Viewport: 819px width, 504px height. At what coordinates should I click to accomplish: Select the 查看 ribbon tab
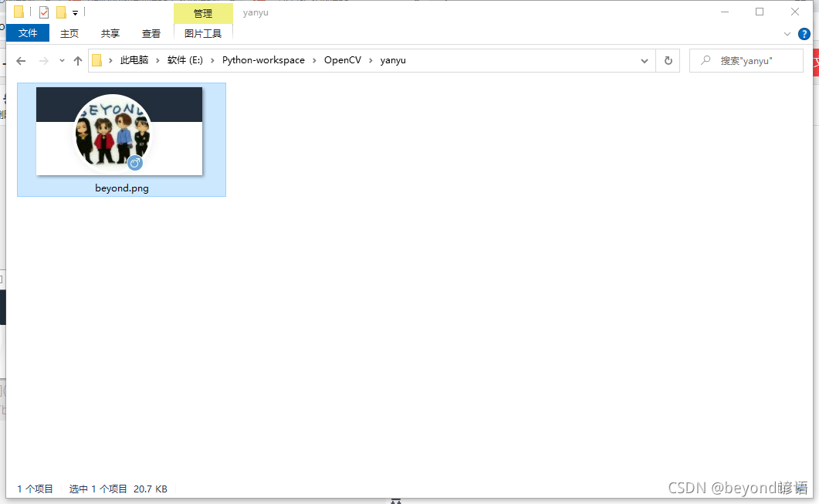(x=151, y=33)
